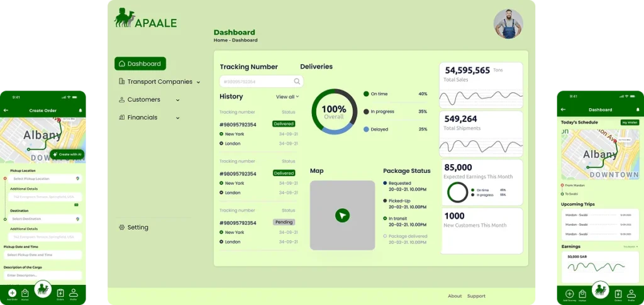Open the About footer link
The width and height of the screenshot is (644, 305).
click(455, 296)
